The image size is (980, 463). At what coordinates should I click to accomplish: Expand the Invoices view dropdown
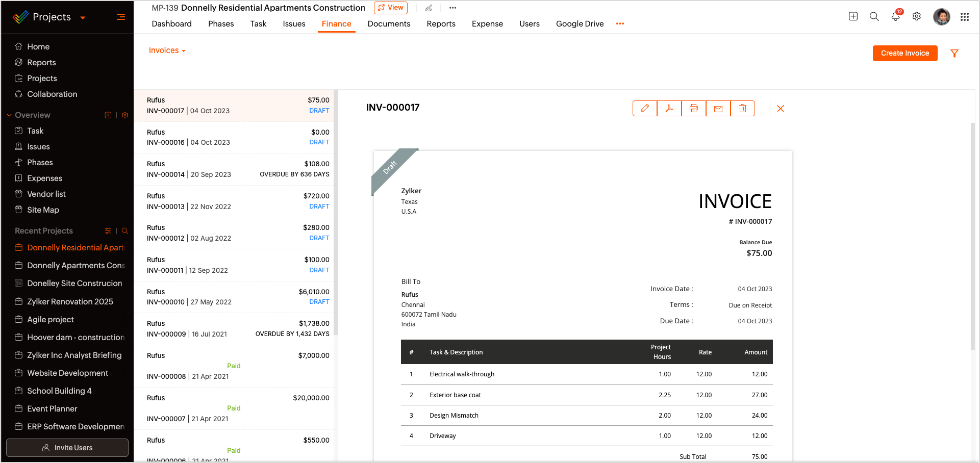167,50
